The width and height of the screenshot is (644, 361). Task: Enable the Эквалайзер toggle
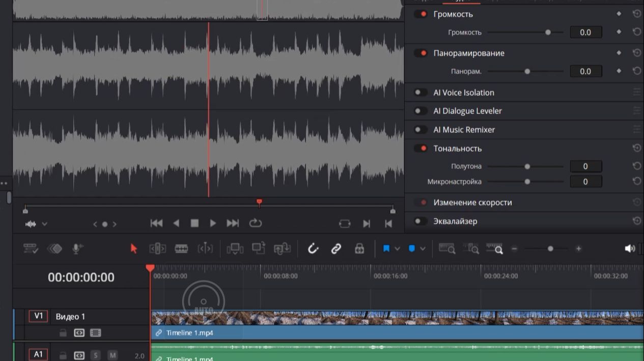pos(421,221)
